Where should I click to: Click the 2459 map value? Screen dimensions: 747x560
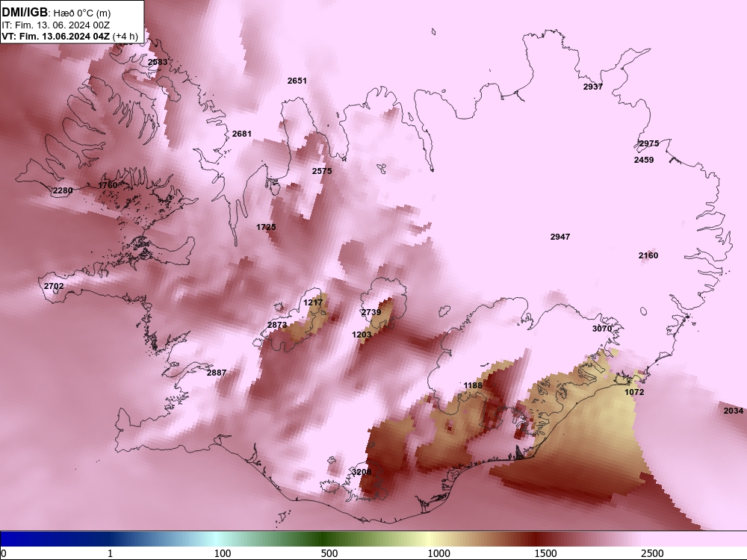click(644, 160)
